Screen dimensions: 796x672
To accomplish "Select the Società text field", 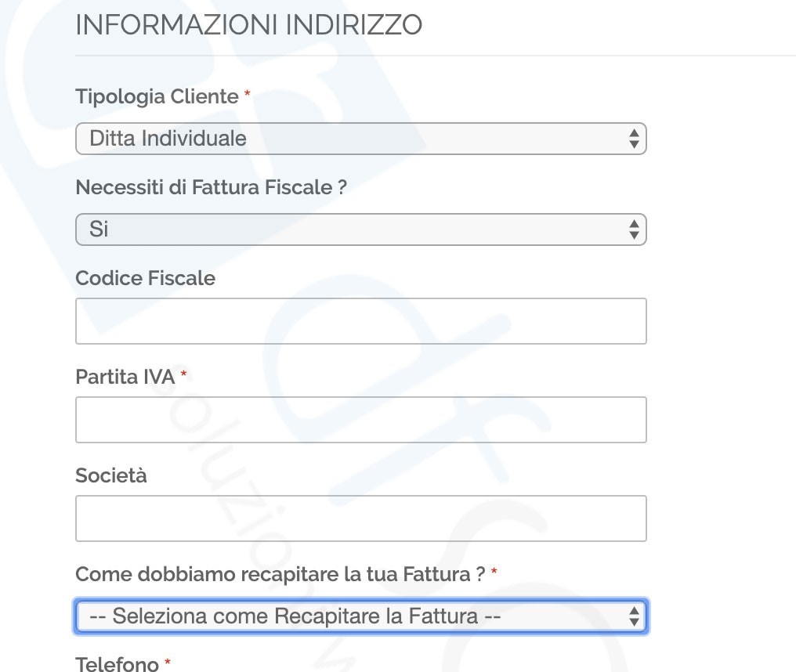I will click(x=361, y=518).
